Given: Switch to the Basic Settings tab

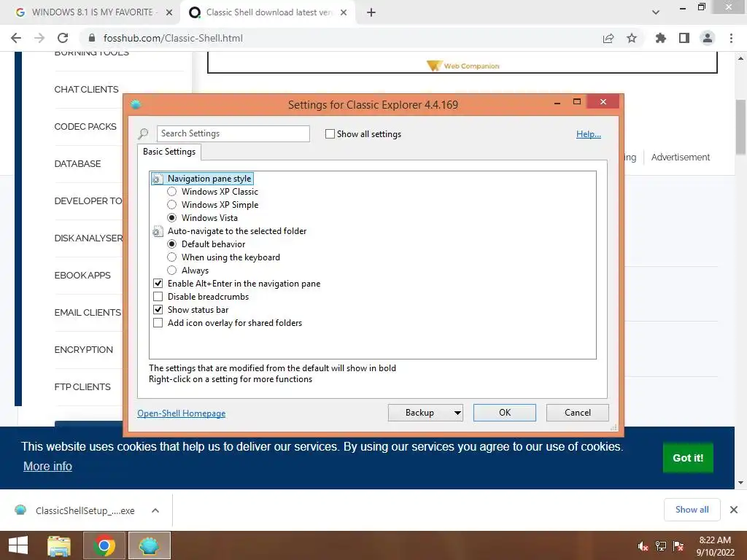Looking at the screenshot, I should pos(169,152).
